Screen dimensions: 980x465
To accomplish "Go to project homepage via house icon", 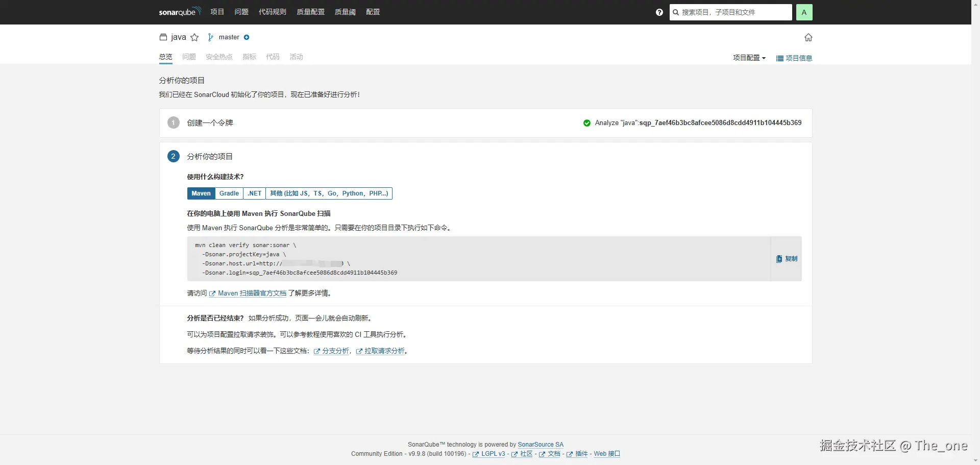I will click(808, 37).
